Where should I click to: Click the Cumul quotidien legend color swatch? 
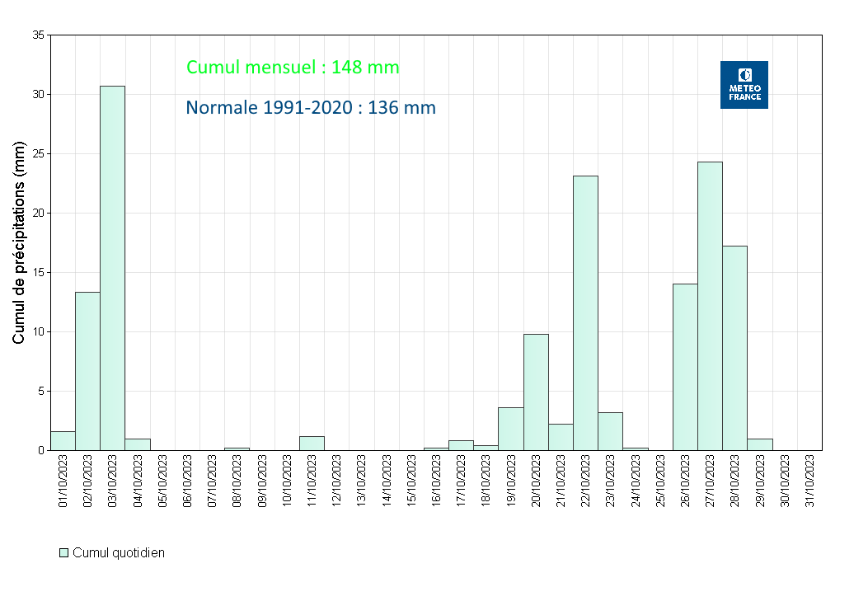63,552
